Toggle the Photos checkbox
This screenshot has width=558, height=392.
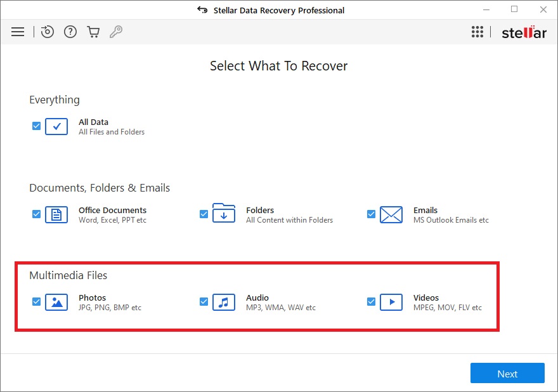point(36,301)
